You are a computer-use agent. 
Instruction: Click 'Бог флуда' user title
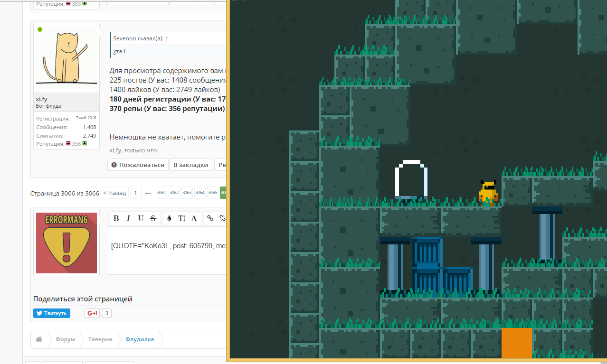point(48,106)
